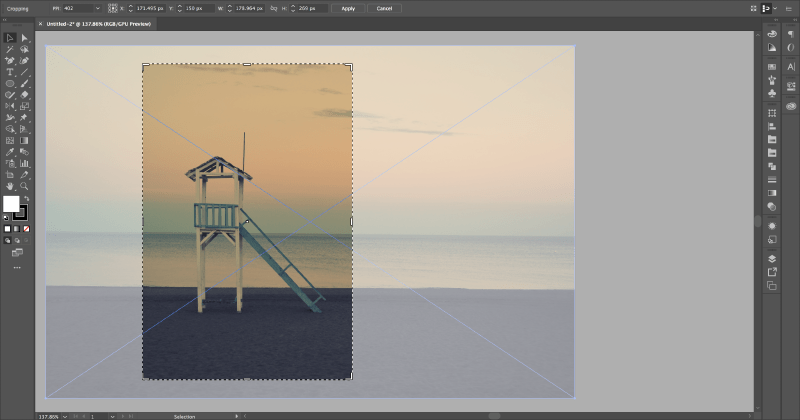Viewport: 800px width, 420px height.
Task: Open Edit Toolbar three-dots button
Action: point(17,267)
